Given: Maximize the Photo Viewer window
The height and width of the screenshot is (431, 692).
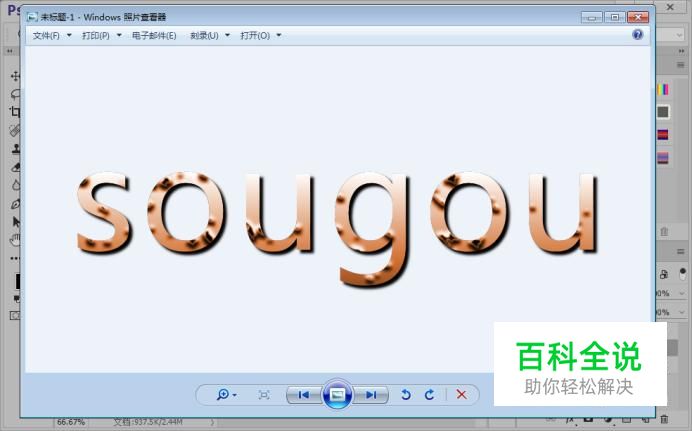Looking at the screenshot, I should point(615,17).
